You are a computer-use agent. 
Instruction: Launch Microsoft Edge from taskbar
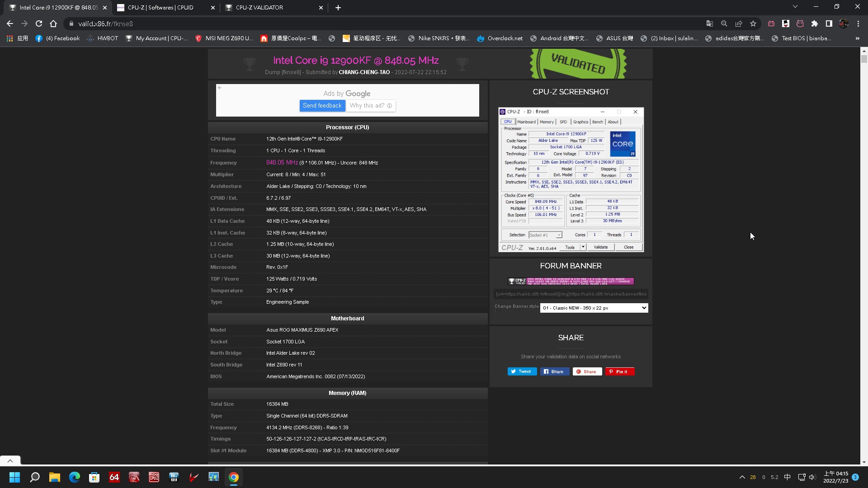point(75,477)
